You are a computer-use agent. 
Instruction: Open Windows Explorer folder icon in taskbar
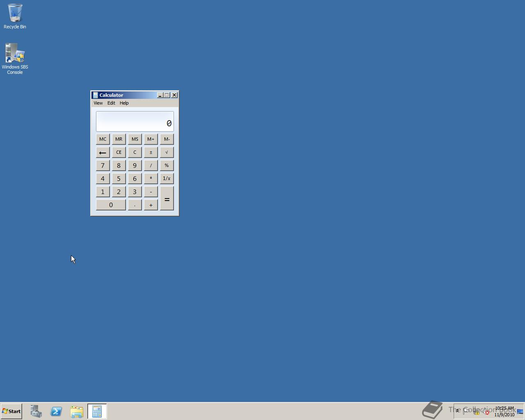pyautogui.click(x=77, y=411)
